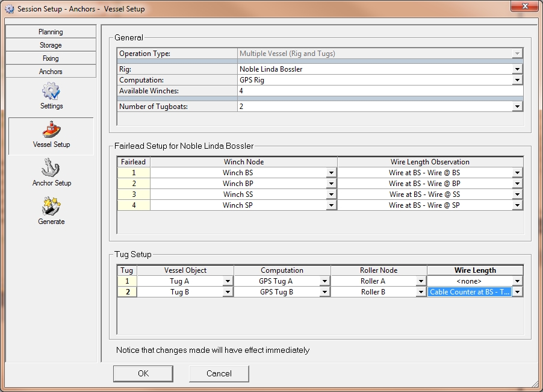The image size is (543, 392).
Task: Select the Vessel Setup boat icon
Action: click(x=51, y=130)
